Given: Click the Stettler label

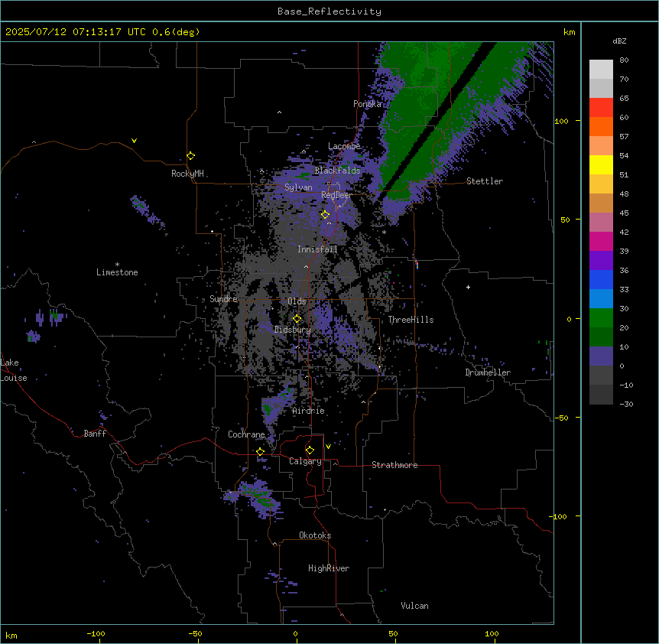Looking at the screenshot, I should tap(485, 181).
